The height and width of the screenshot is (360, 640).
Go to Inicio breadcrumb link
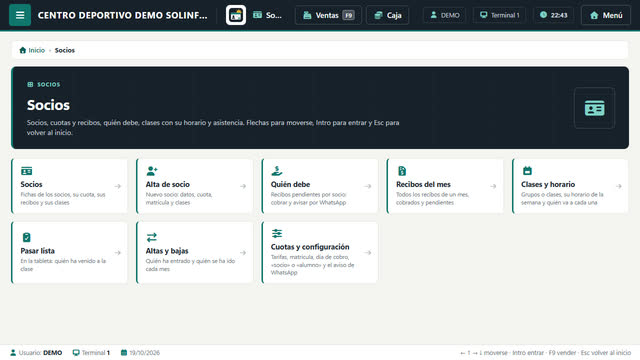tap(32, 50)
